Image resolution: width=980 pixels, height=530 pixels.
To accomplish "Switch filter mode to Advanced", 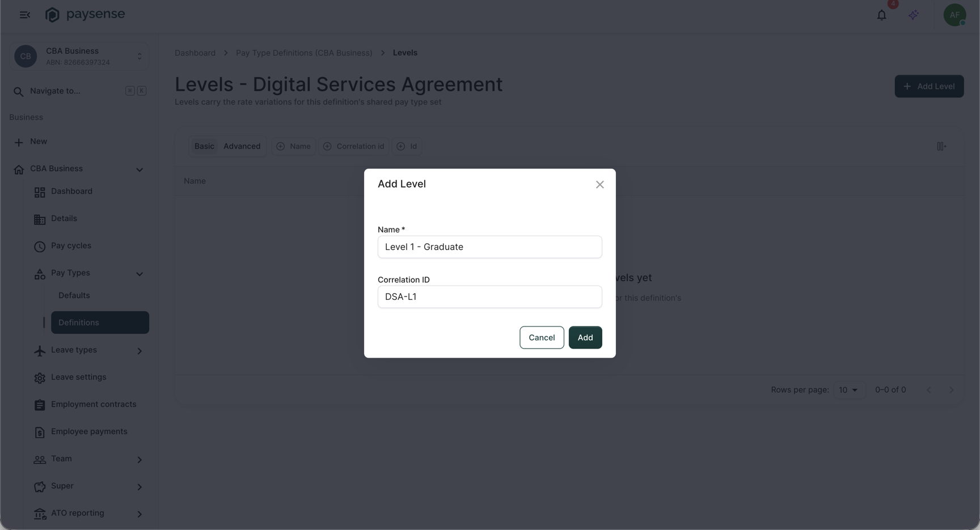I will [x=242, y=146].
